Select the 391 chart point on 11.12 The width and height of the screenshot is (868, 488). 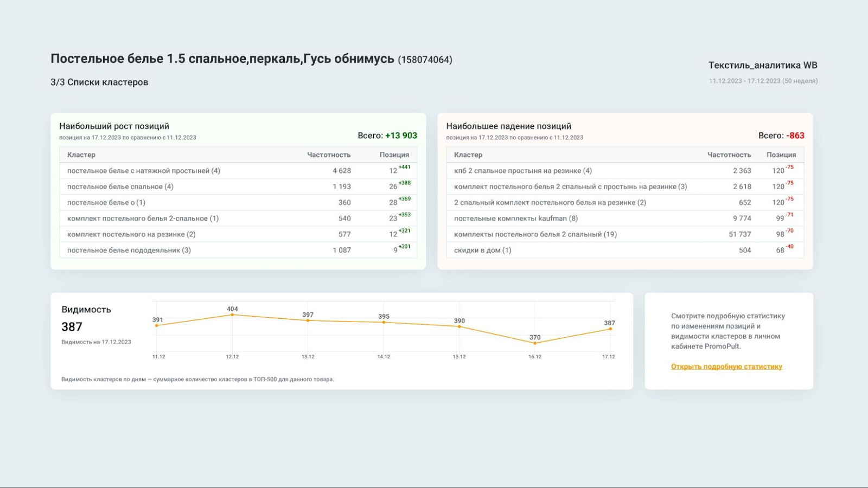[157, 325]
